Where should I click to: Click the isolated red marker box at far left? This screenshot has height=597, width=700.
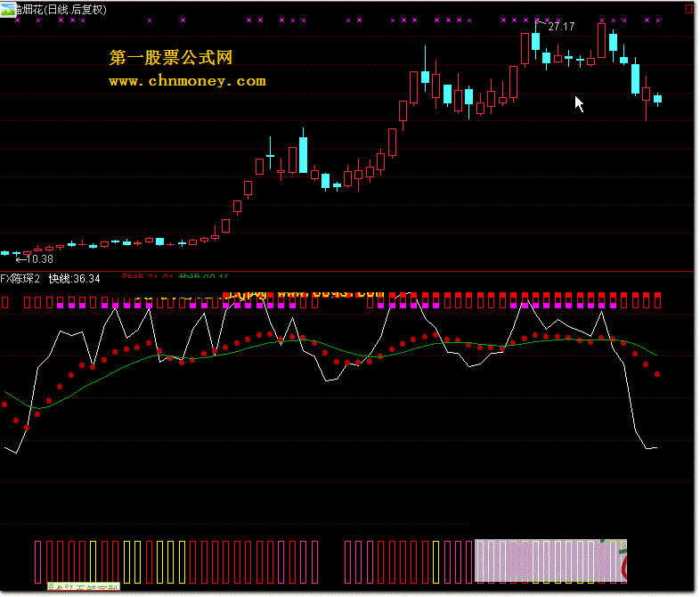(x=5, y=303)
